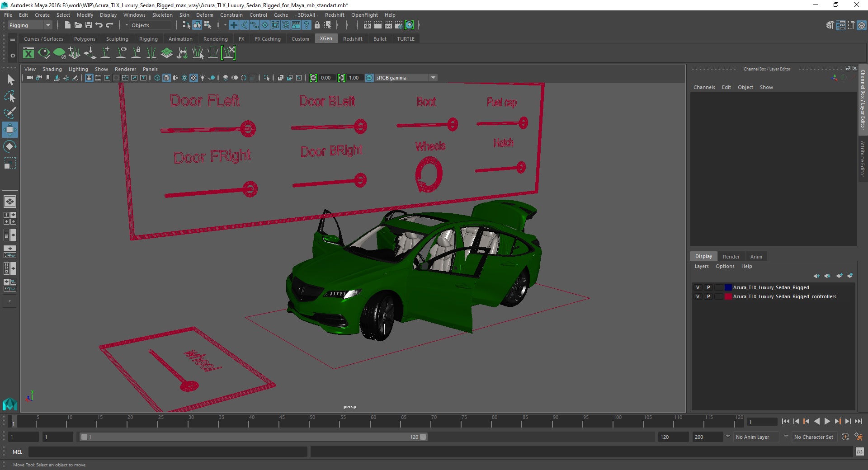Switch to the Polygons shelf tab
Image resolution: width=868 pixels, height=470 pixels.
pyautogui.click(x=85, y=39)
